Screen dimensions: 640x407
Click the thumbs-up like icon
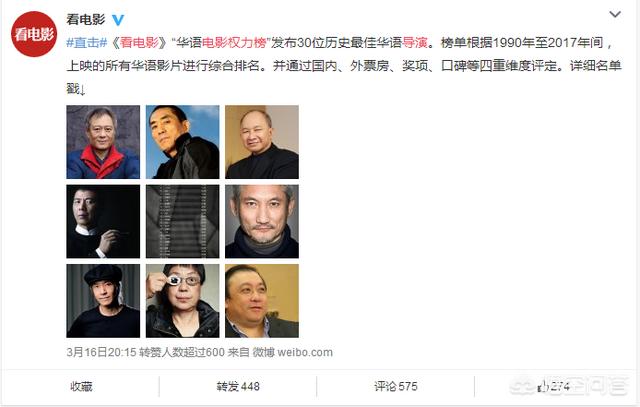pos(543,386)
